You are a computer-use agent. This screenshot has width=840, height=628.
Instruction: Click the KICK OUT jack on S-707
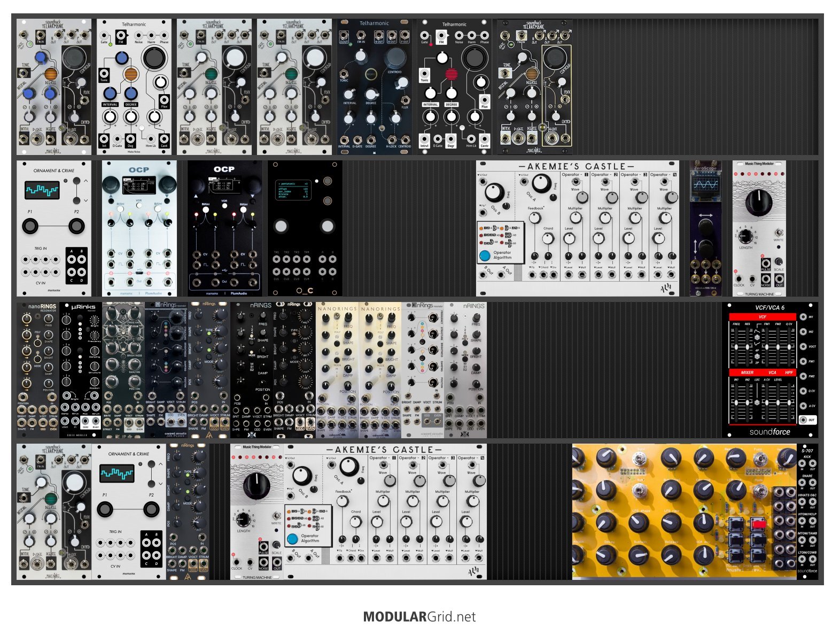pyautogui.click(x=812, y=463)
